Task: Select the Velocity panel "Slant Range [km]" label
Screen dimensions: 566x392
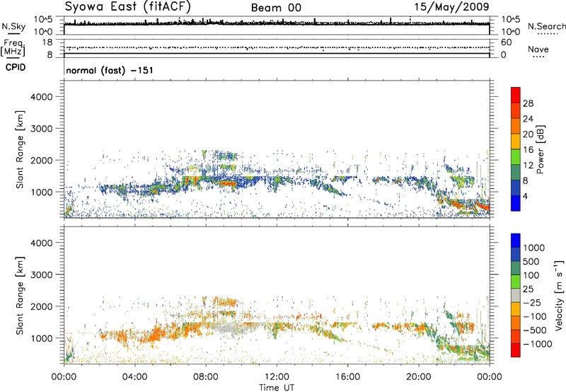Action: [20, 295]
